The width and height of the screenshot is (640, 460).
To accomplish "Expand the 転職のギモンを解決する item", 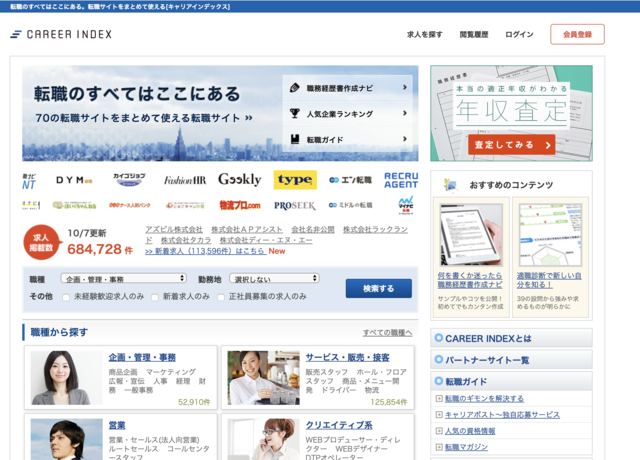I will 439,398.
